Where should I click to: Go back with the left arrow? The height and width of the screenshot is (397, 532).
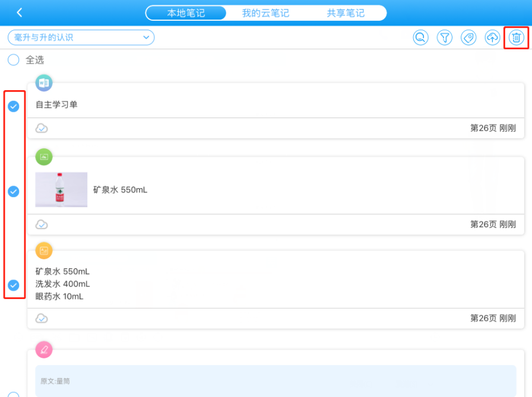click(x=20, y=12)
